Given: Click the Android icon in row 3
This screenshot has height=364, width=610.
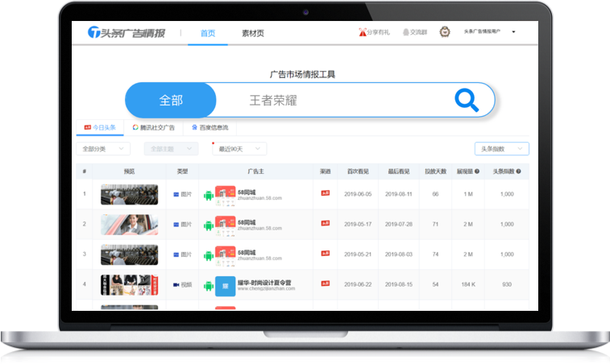Looking at the screenshot, I should click(209, 255).
